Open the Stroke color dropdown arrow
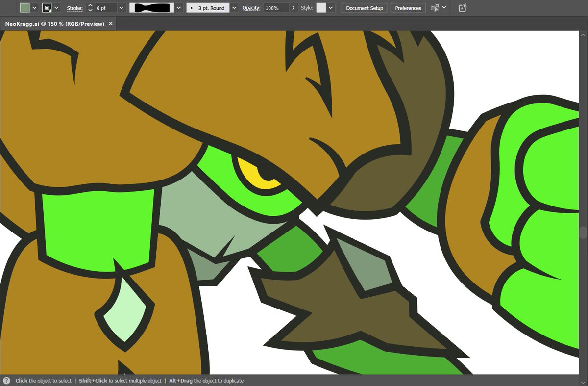 point(57,8)
